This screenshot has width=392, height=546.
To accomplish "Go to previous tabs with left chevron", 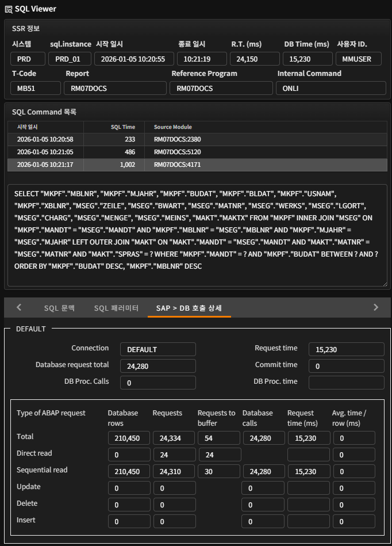I will pos(19,307).
